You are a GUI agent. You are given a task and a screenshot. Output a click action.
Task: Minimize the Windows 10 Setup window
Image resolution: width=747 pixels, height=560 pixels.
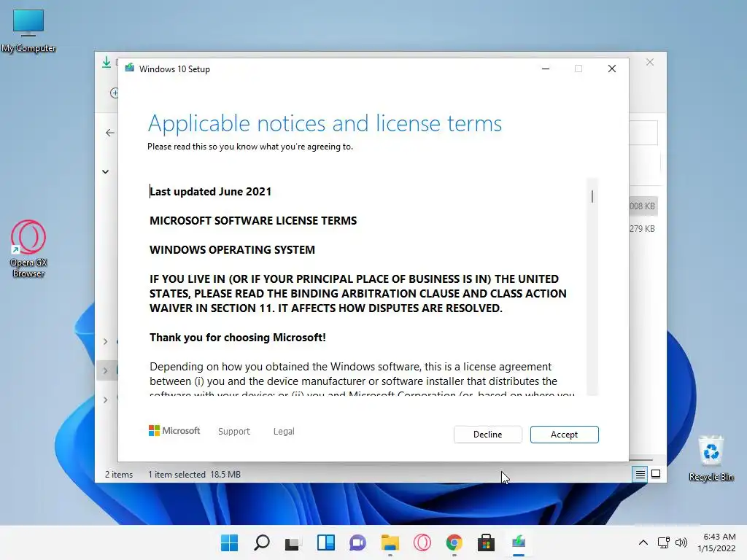click(546, 69)
